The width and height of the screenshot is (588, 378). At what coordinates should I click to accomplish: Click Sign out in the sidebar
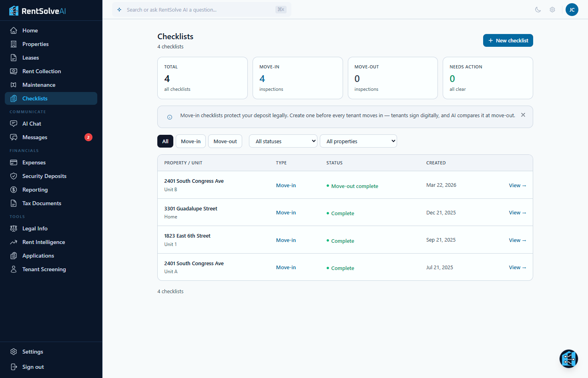[33, 367]
